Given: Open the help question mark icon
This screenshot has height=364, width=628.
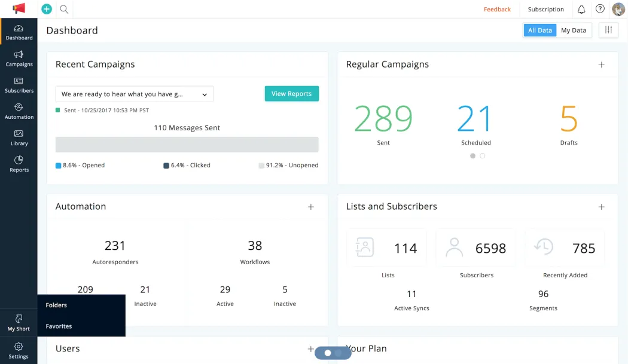Looking at the screenshot, I should click(599, 9).
